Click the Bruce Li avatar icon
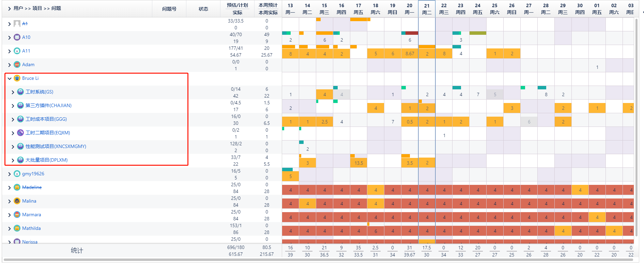This screenshot has height=265, width=644. 17,78
